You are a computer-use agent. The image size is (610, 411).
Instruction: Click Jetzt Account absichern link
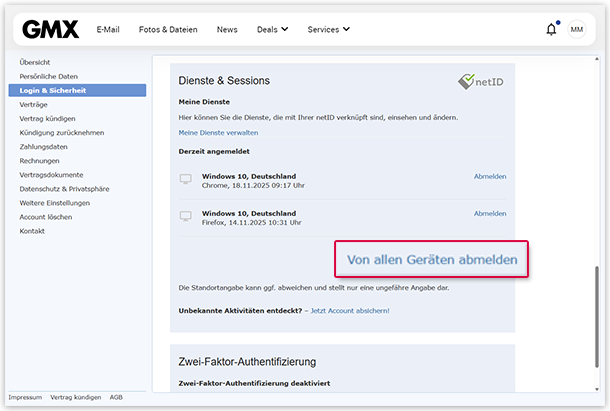click(x=350, y=310)
